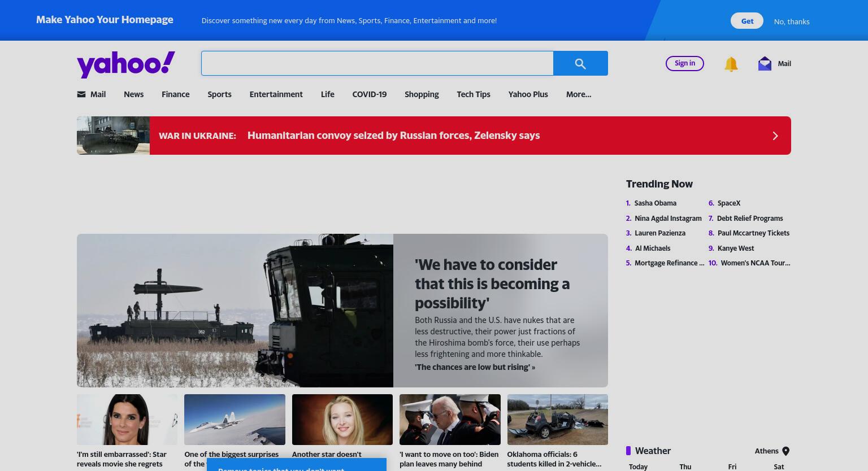Screen dimensions: 868x471
Task: Click the Get button in the homepage banner
Action: pos(747,21)
